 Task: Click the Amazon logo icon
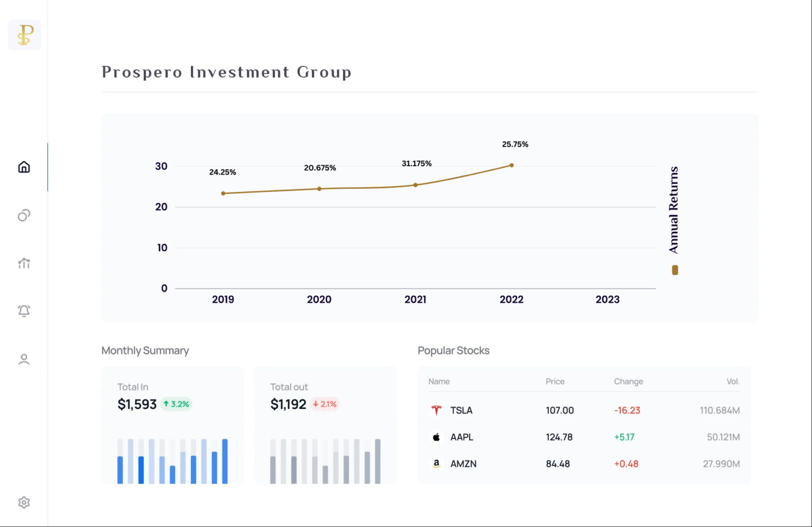(x=436, y=464)
